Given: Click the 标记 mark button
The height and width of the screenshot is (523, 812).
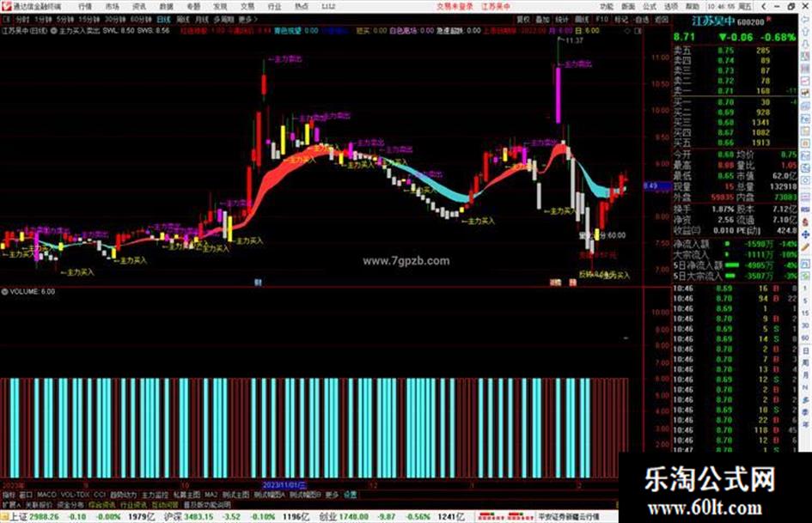Looking at the screenshot, I should point(621,19).
